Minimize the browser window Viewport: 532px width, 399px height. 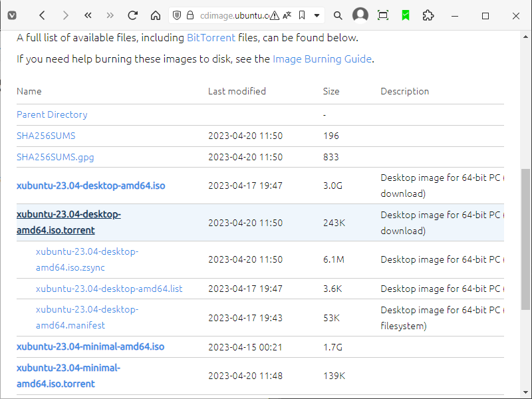(455, 16)
